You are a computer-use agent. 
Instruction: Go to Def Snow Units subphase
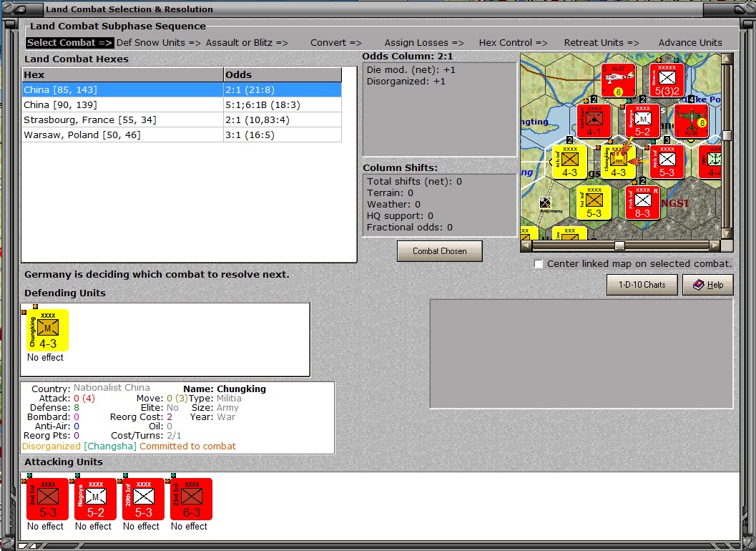point(159,42)
